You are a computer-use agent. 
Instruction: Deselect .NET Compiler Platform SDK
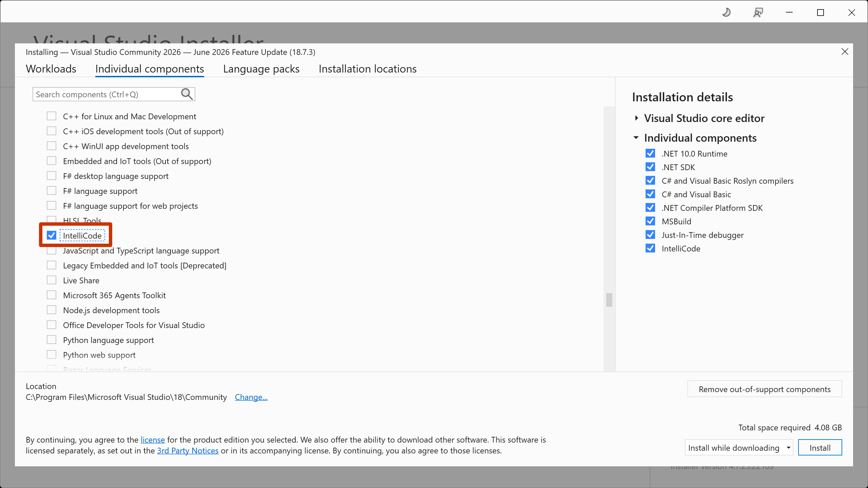pyautogui.click(x=650, y=208)
